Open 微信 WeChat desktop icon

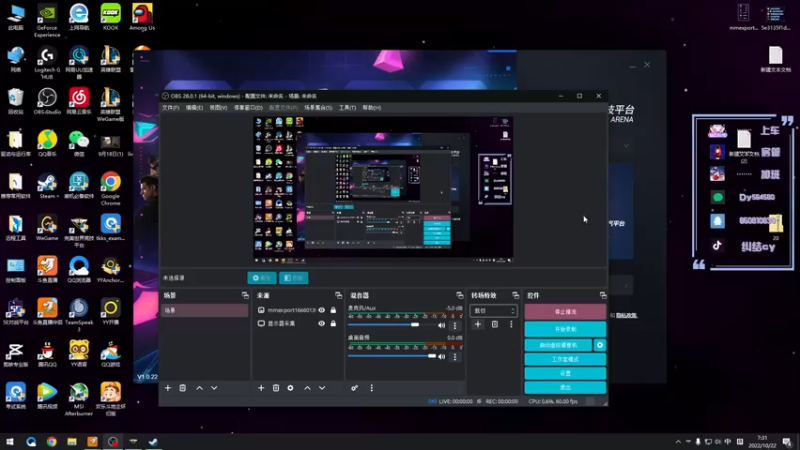(79, 143)
